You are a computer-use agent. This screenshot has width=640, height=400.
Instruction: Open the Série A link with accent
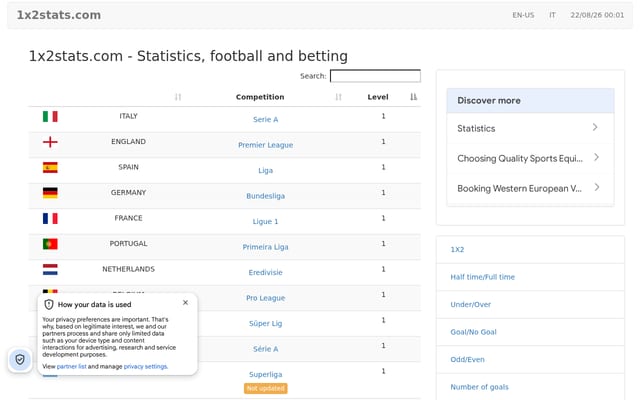point(265,349)
